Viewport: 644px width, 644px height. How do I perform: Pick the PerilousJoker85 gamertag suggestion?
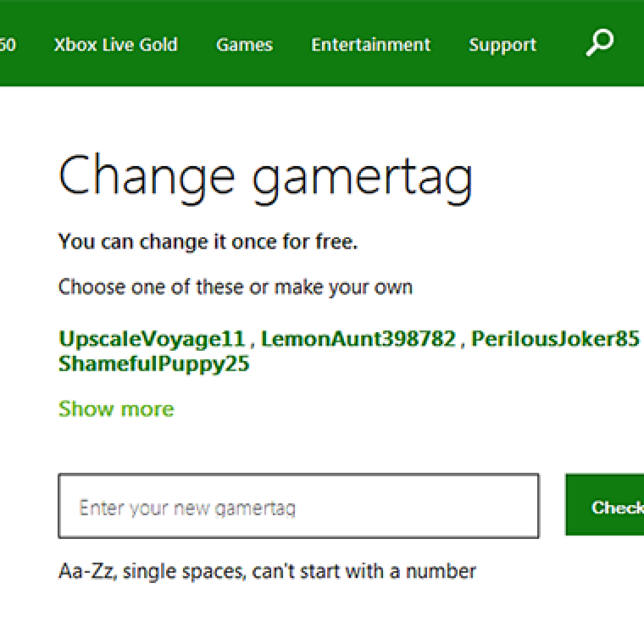[x=555, y=339]
